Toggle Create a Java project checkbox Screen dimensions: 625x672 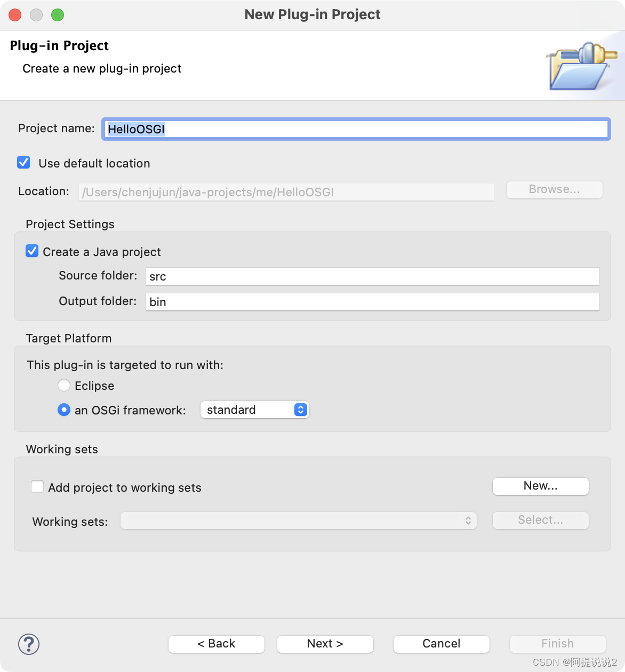32,251
